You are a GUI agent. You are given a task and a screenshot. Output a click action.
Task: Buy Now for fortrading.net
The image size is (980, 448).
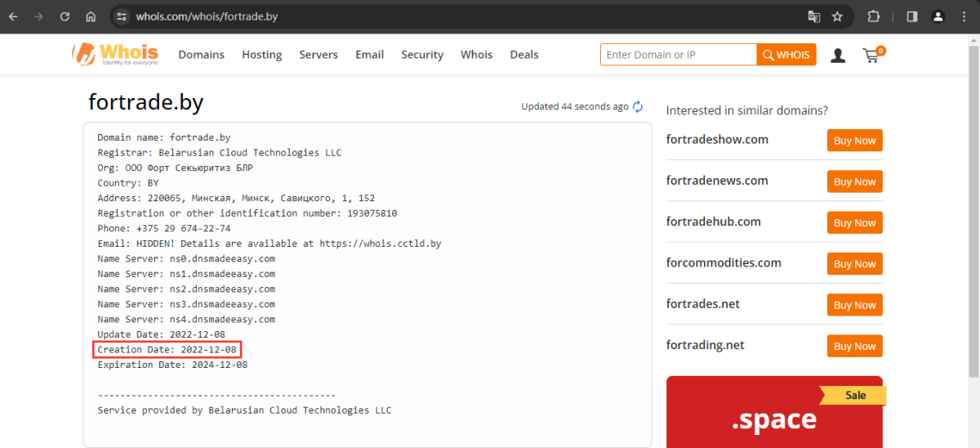point(854,346)
